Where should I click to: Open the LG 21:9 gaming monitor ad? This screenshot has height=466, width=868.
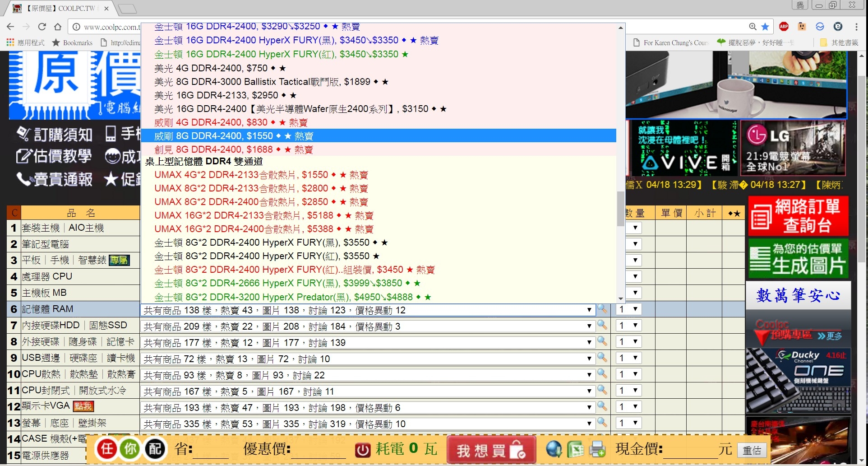[x=793, y=148]
